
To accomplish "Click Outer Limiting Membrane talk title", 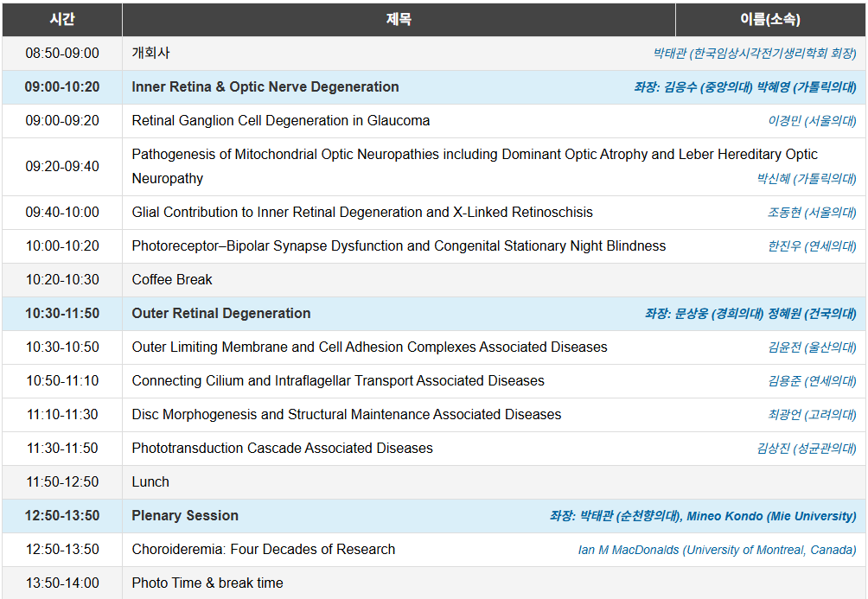I will pos(369,347).
